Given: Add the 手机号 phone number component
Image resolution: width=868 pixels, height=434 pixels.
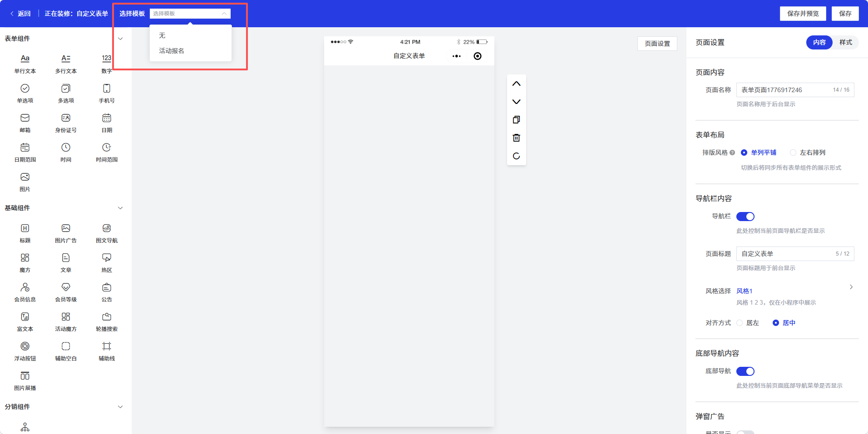Looking at the screenshot, I should click(107, 94).
